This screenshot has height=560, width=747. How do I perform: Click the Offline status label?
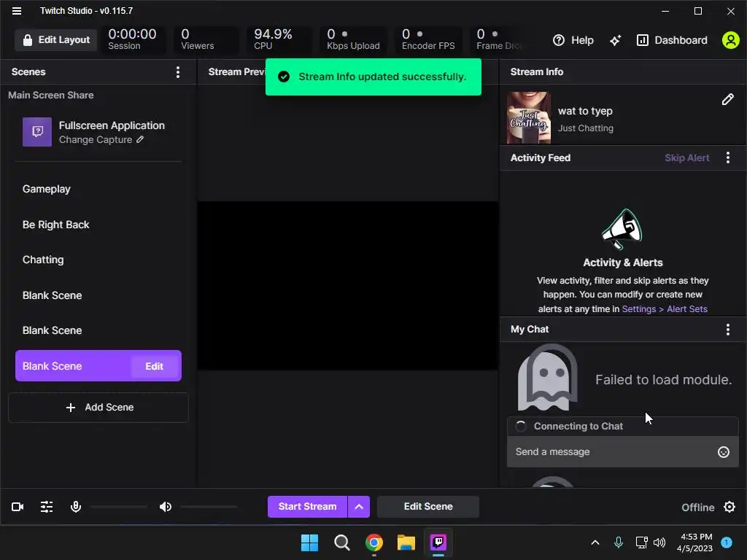pos(697,507)
